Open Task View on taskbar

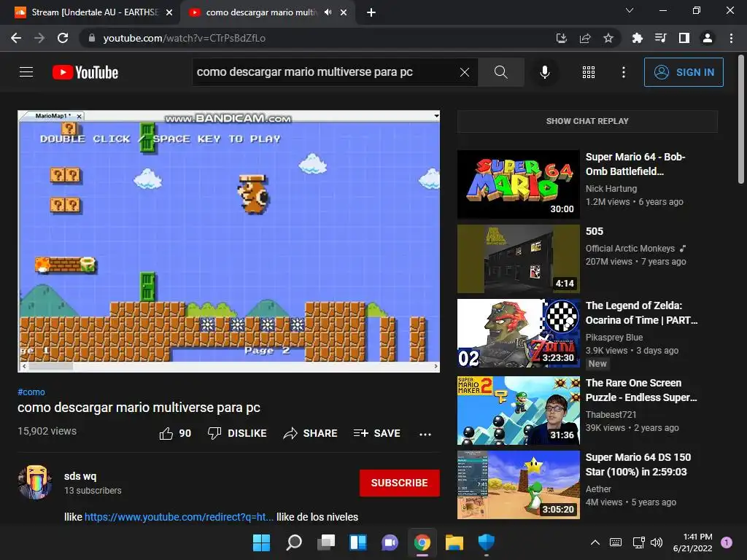[326, 542]
